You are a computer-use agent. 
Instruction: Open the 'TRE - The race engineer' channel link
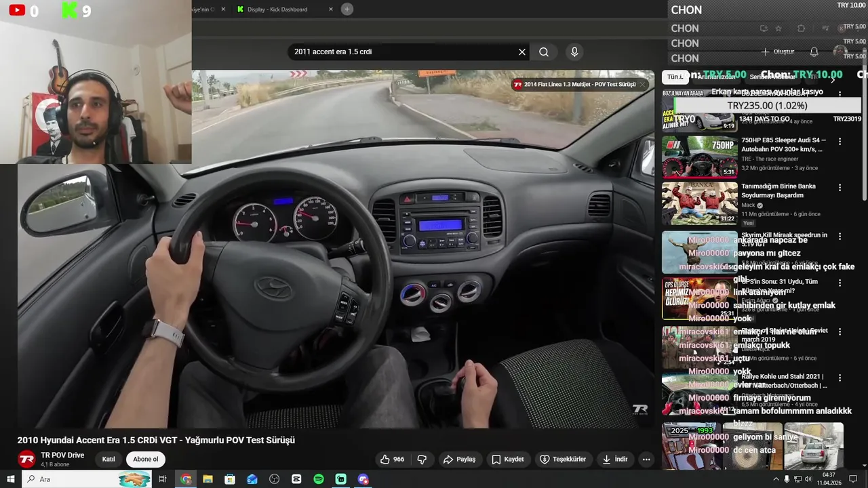click(770, 159)
